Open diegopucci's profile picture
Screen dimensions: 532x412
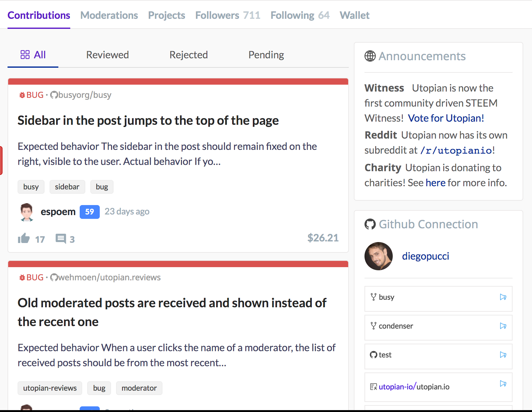click(379, 256)
